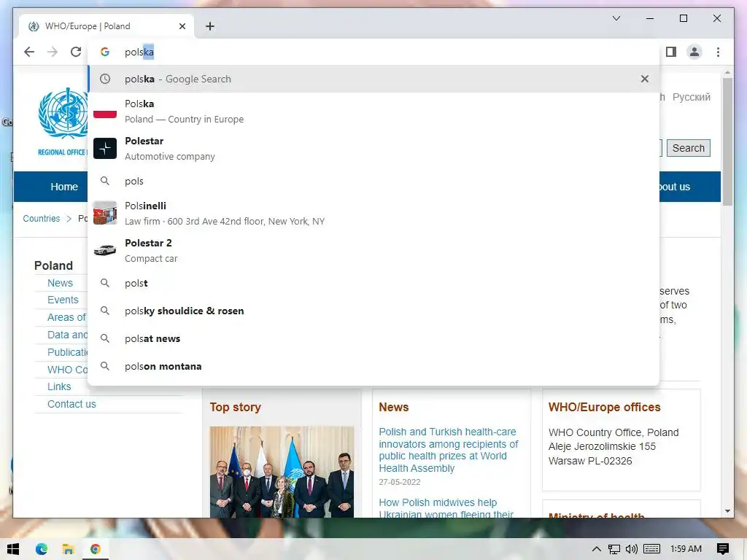Open the Events sidebar link
The height and width of the screenshot is (560, 747).
pyautogui.click(x=63, y=300)
